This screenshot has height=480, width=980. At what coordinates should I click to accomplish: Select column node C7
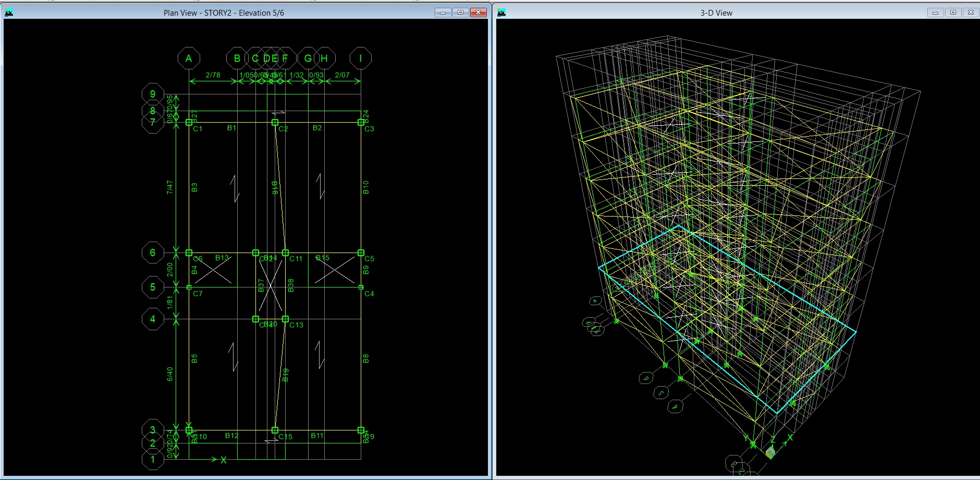click(189, 287)
